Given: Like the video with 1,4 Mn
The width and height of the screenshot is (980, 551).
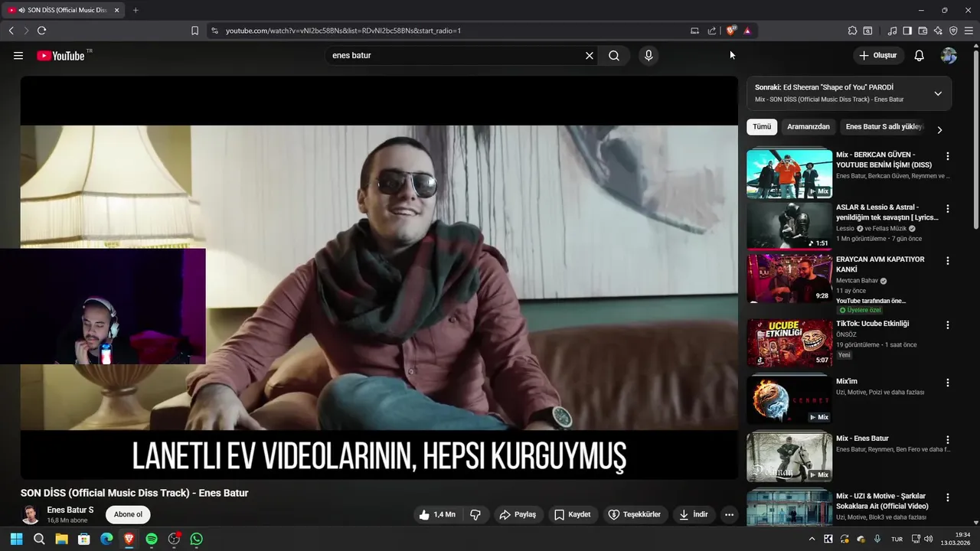Looking at the screenshot, I should click(x=436, y=515).
